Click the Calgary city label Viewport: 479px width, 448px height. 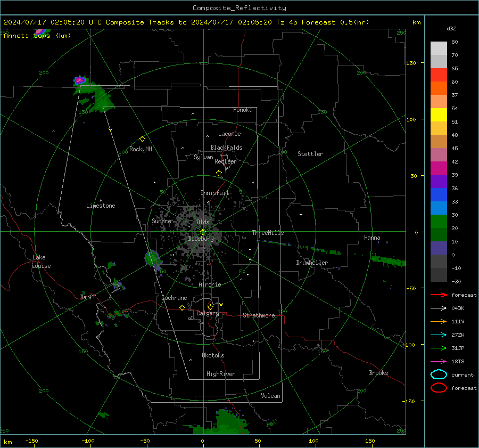pyautogui.click(x=208, y=313)
